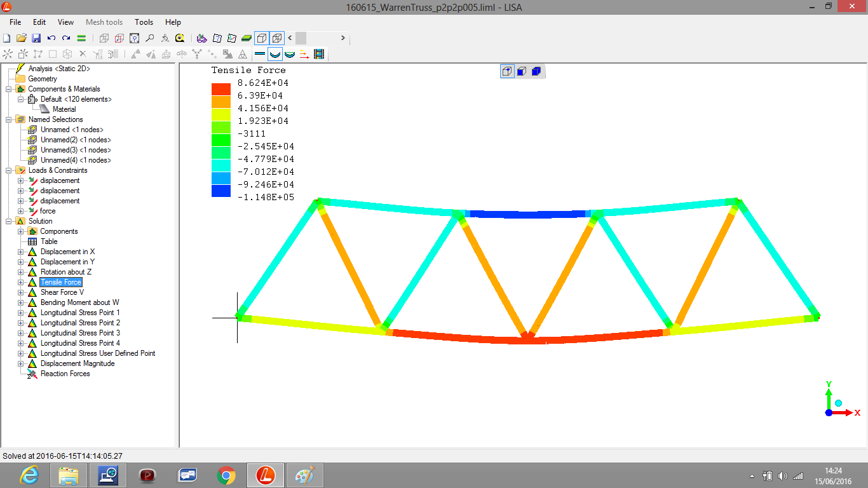Expand the Displacement in X tree node
Viewport: 868px width, 488px height.
click(20, 252)
